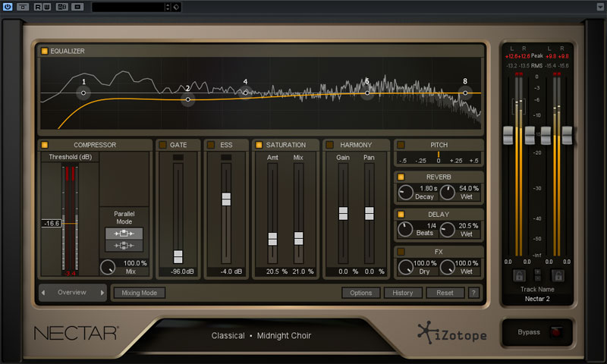Select EQ node 4
This screenshot has height=364, width=607.
pyautogui.click(x=245, y=93)
